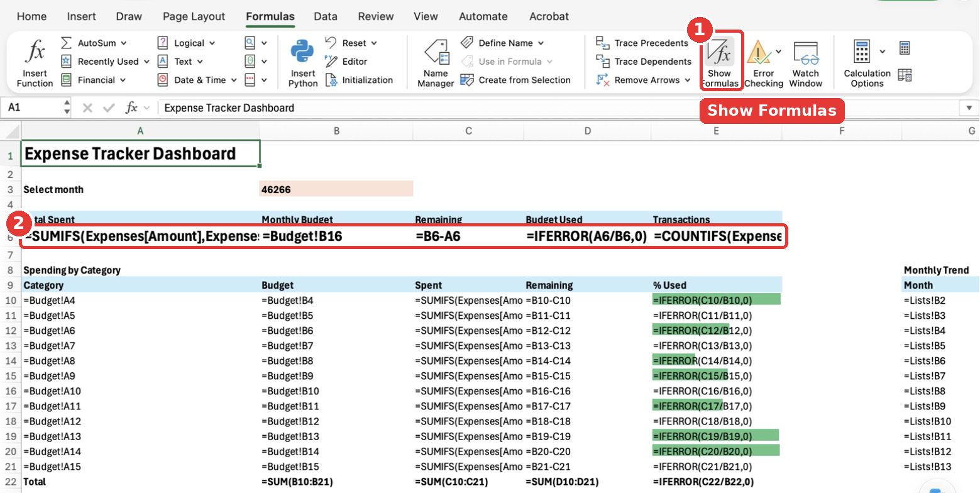Click the Name Box showing A1

pyautogui.click(x=31, y=108)
